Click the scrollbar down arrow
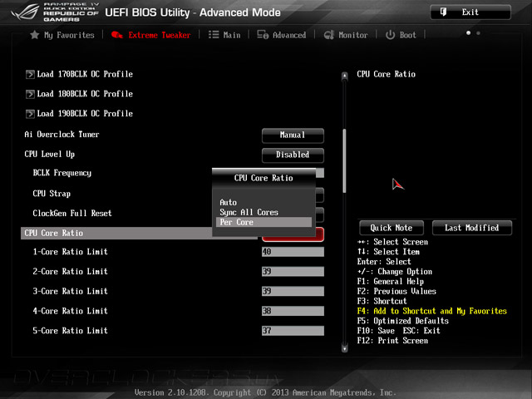 (x=345, y=348)
